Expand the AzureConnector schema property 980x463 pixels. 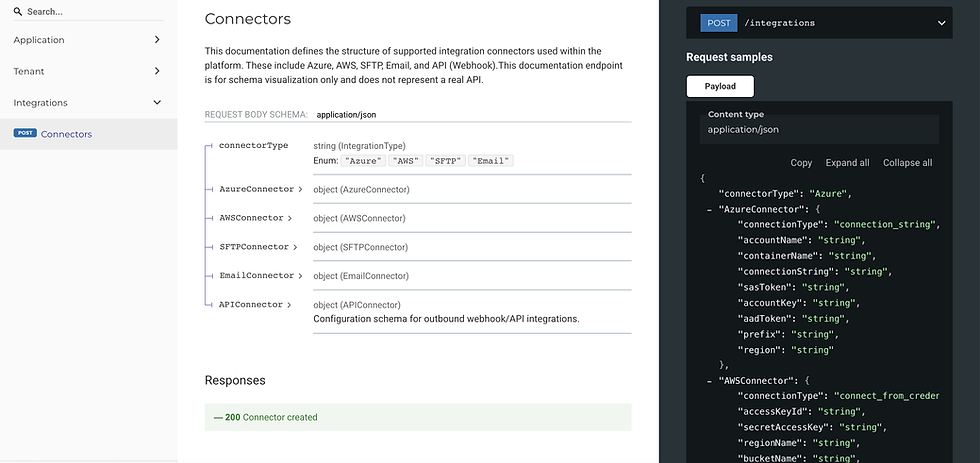coord(261,189)
